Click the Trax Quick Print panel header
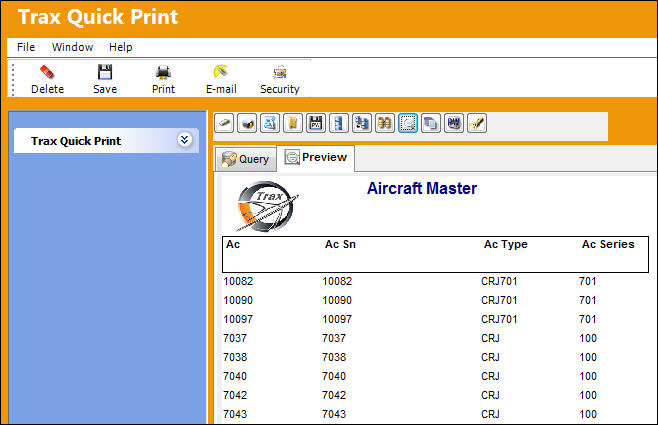Viewport: 658px width, 425px height. click(x=106, y=141)
